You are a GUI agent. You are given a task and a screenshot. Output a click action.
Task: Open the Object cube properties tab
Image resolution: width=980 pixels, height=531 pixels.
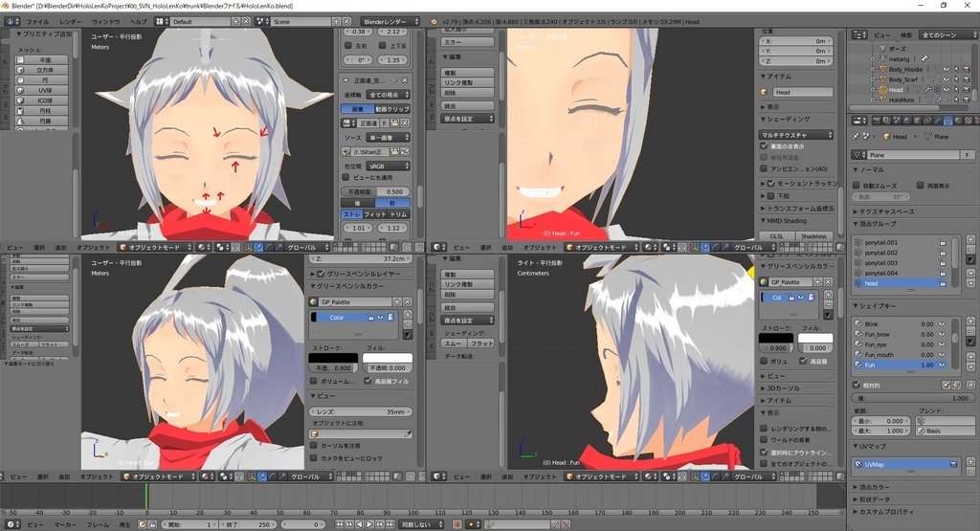918,121
